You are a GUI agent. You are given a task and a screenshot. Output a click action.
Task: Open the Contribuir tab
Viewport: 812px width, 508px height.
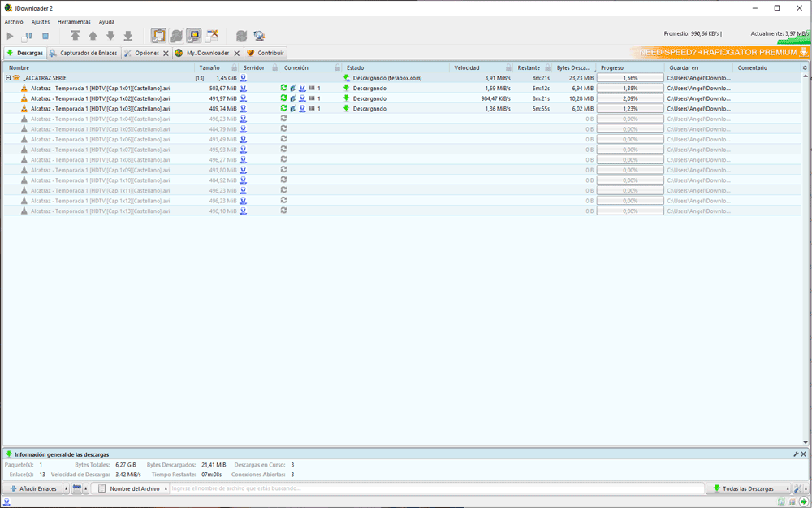(266, 53)
